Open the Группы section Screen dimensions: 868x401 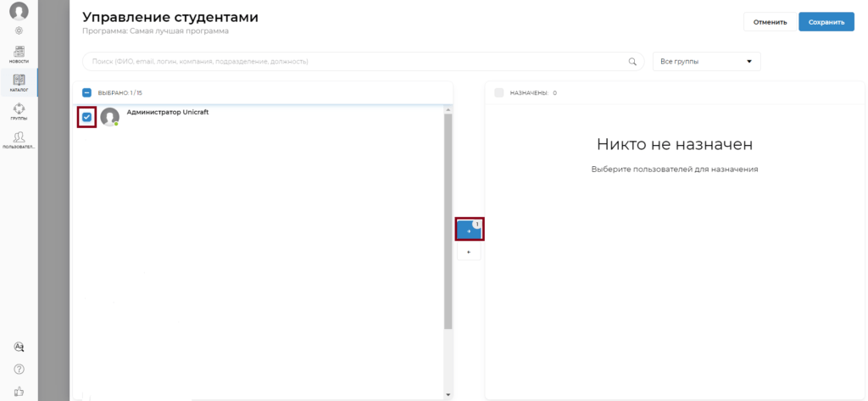(x=19, y=111)
